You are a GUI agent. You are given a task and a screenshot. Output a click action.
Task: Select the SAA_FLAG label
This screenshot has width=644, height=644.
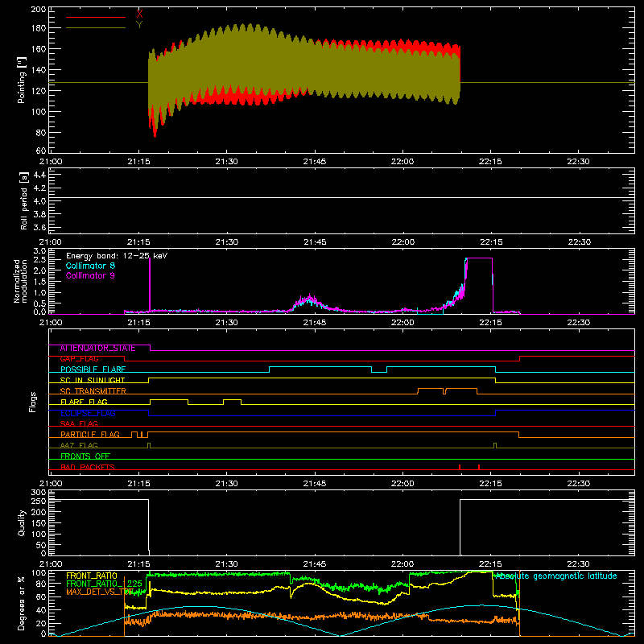[79, 423]
